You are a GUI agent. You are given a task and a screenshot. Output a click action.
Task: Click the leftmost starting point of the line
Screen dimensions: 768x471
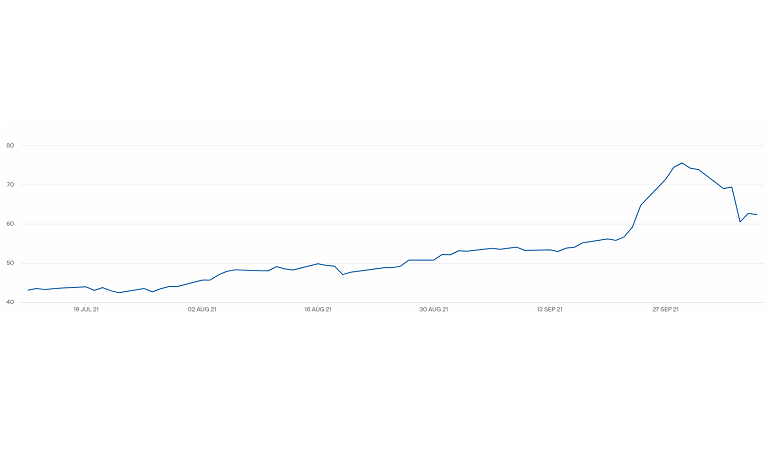pos(28,290)
